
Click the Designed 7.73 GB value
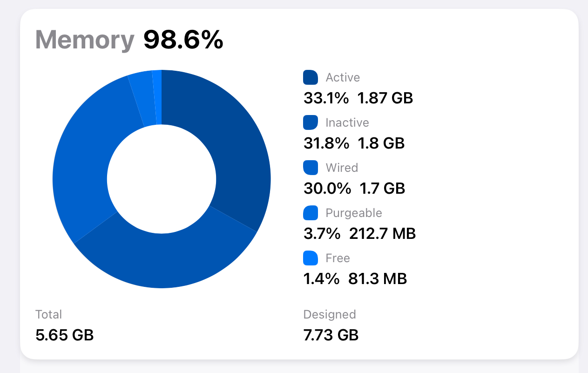(x=331, y=335)
